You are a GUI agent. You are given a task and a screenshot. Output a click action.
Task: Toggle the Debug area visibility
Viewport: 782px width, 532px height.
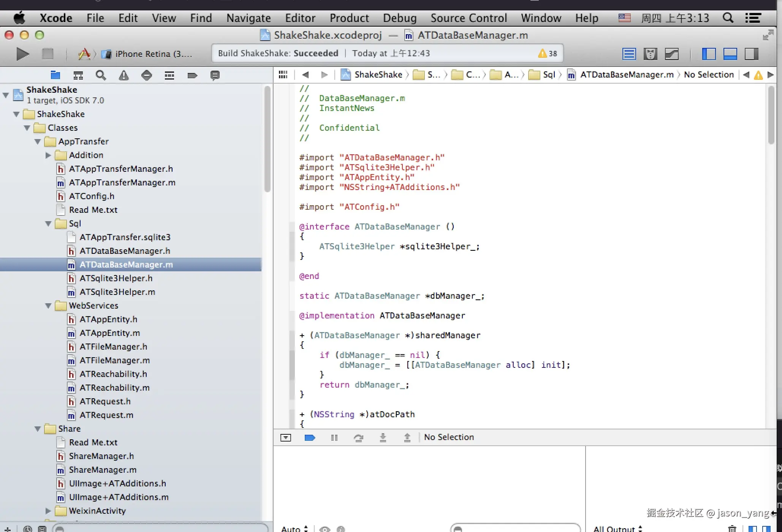click(x=730, y=54)
